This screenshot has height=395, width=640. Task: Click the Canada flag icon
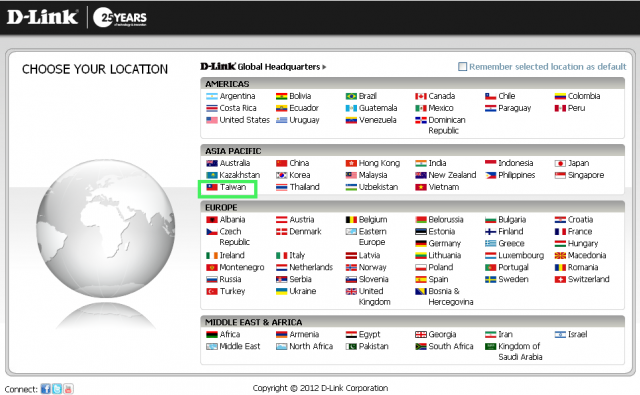click(x=421, y=96)
